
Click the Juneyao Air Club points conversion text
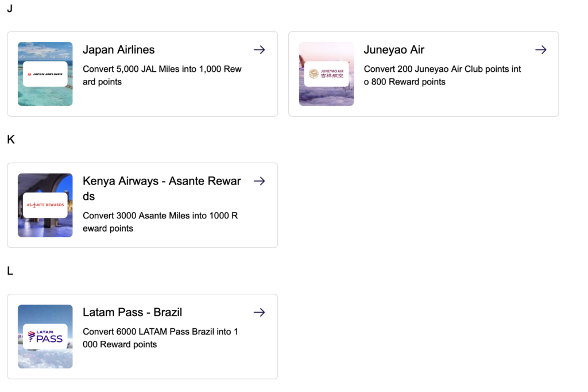pos(443,75)
